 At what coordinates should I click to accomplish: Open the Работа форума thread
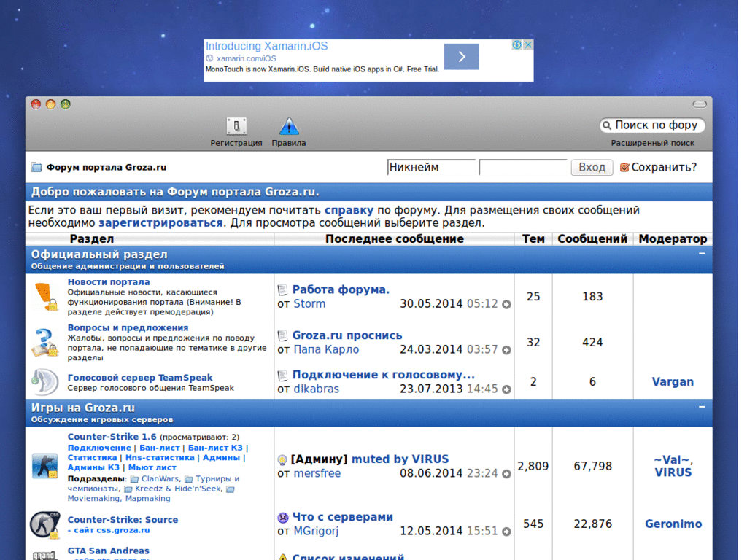[341, 289]
